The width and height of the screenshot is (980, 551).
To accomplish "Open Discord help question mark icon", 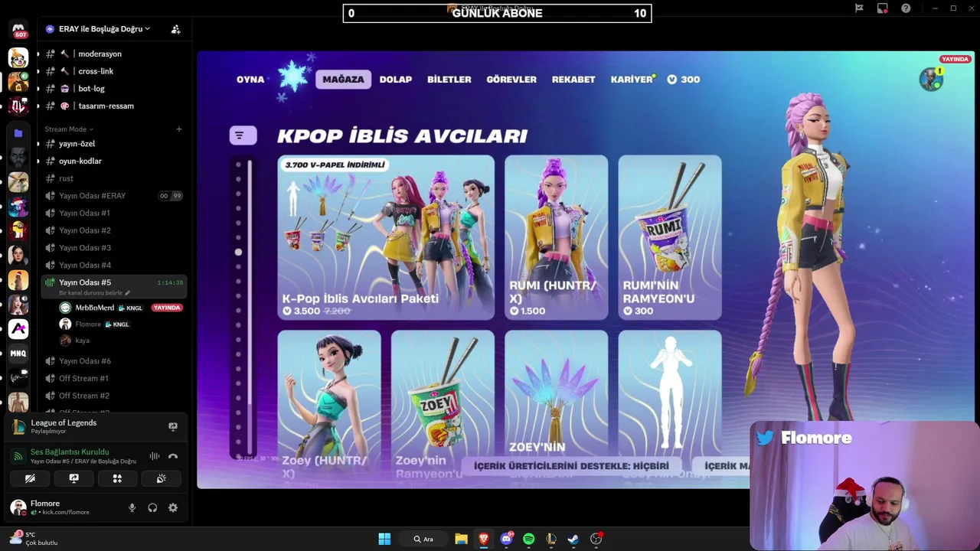I will click(x=906, y=8).
